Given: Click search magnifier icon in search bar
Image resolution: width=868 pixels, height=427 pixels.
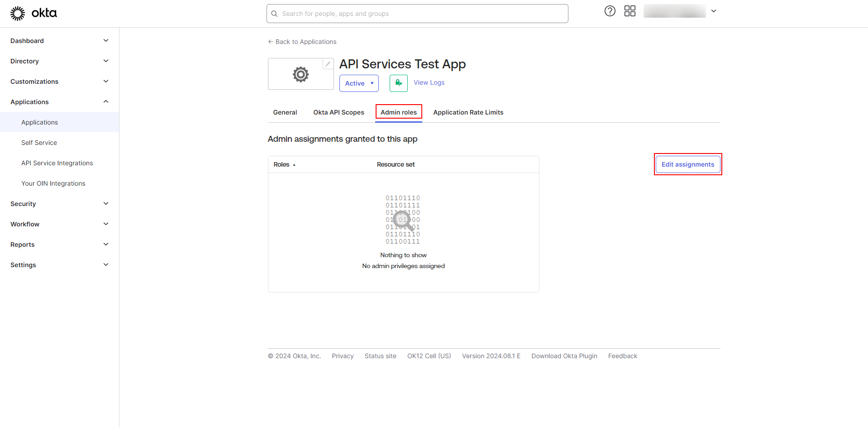Looking at the screenshot, I should point(274,14).
